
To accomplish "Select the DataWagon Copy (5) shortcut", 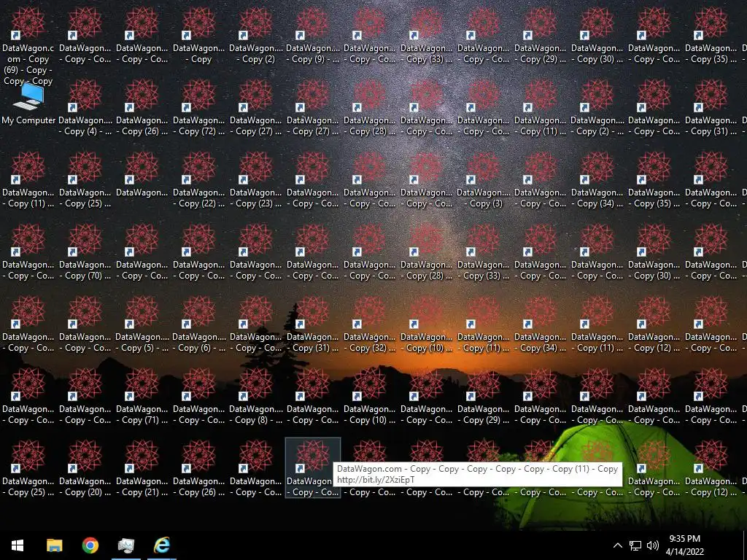I will click(142, 324).
